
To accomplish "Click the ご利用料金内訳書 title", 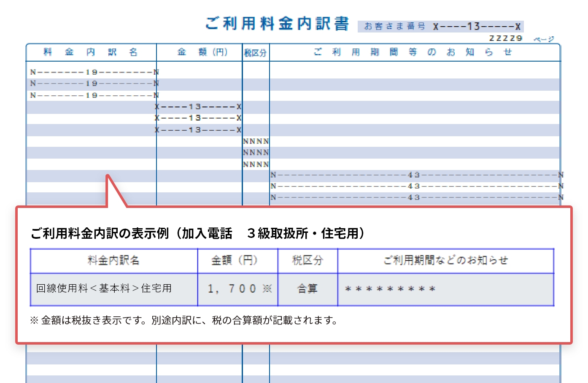I will point(277,24).
